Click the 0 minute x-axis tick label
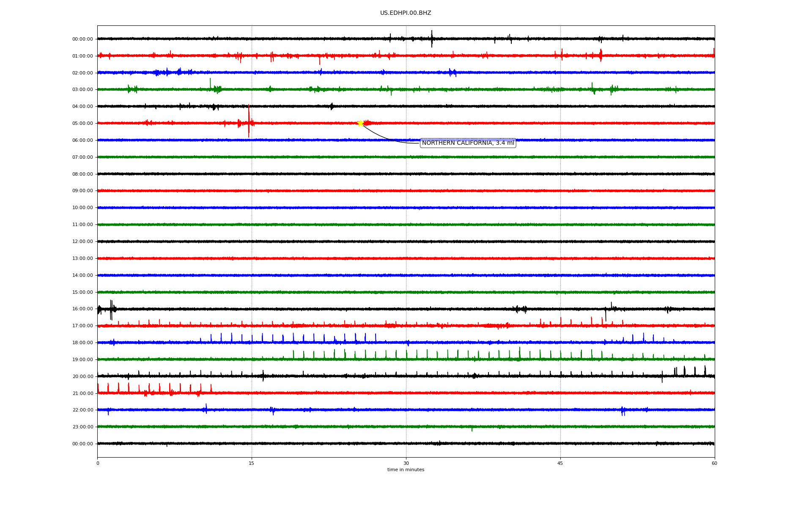812x508 pixels. (98, 464)
